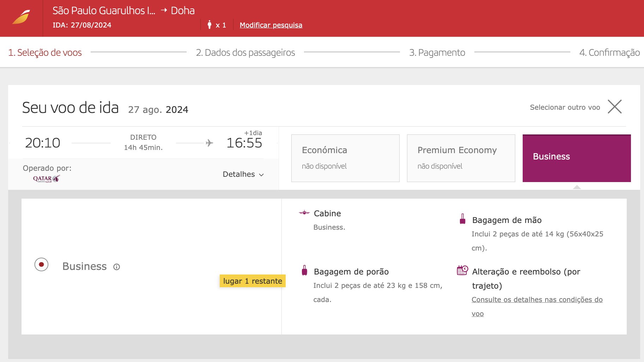The image size is (644, 362).
Task: Open Modificar pesquisa link
Action: (271, 25)
